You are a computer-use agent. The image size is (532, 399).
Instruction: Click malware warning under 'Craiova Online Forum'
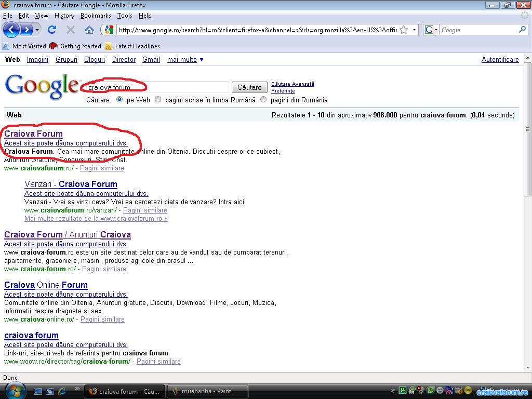click(x=66, y=294)
